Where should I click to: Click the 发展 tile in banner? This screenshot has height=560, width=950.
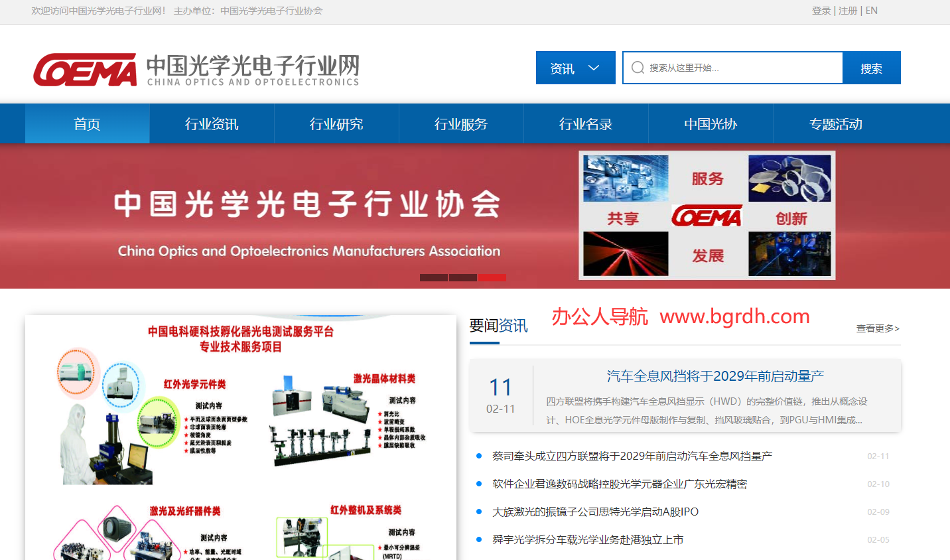(708, 255)
